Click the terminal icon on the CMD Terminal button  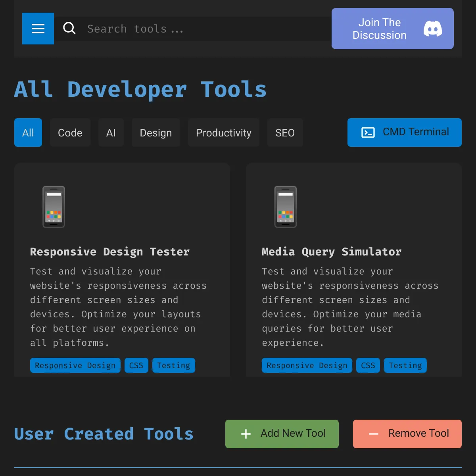click(369, 132)
